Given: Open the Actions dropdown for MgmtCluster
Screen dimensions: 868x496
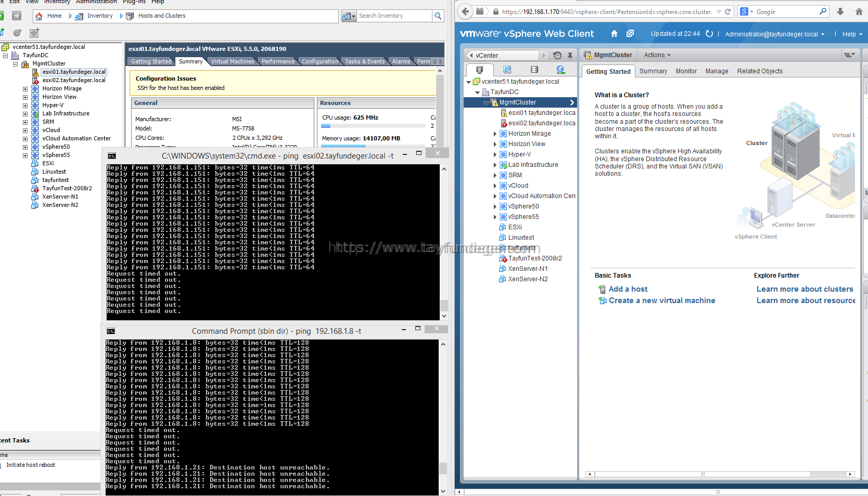Looking at the screenshot, I should 657,55.
